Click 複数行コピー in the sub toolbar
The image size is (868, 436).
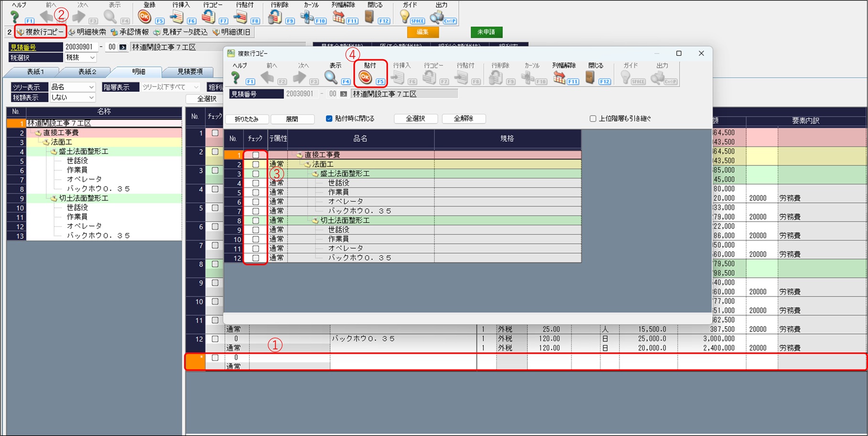(41, 32)
